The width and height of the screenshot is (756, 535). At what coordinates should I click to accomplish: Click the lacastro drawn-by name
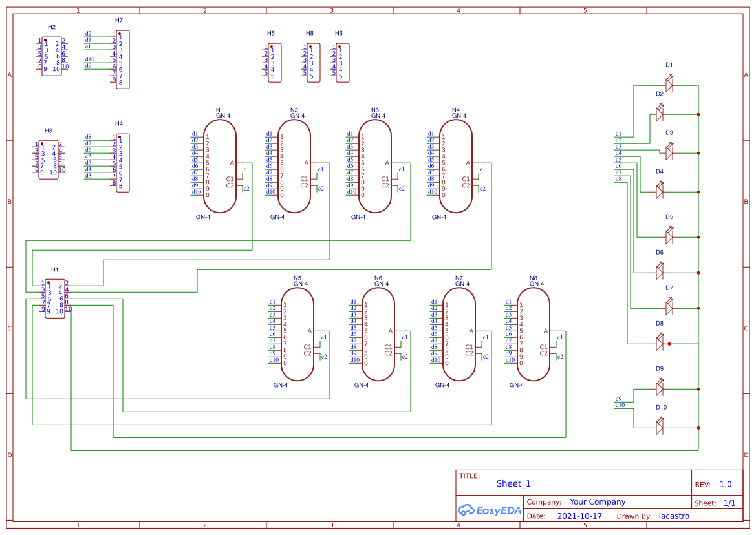[x=674, y=516]
